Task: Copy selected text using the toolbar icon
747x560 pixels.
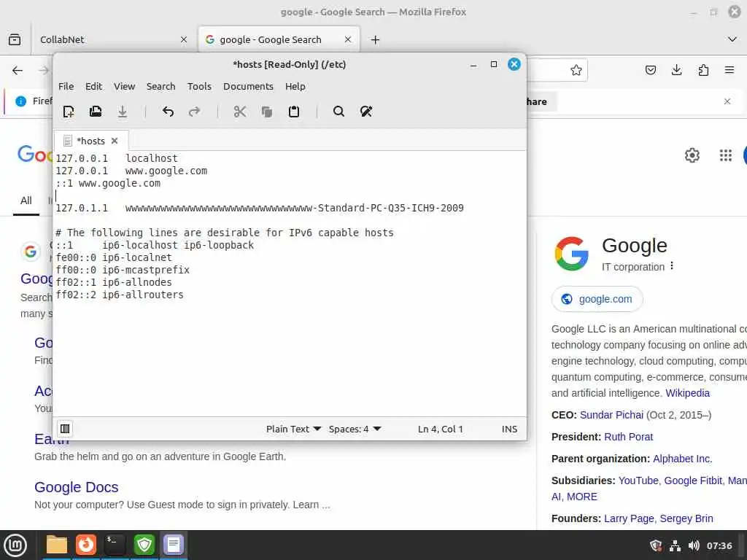Action: (x=267, y=112)
